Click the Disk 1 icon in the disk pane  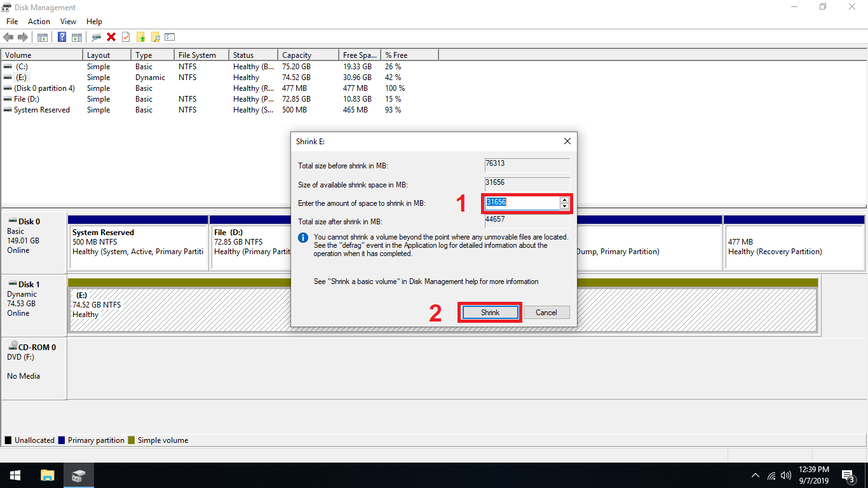pyautogui.click(x=12, y=284)
